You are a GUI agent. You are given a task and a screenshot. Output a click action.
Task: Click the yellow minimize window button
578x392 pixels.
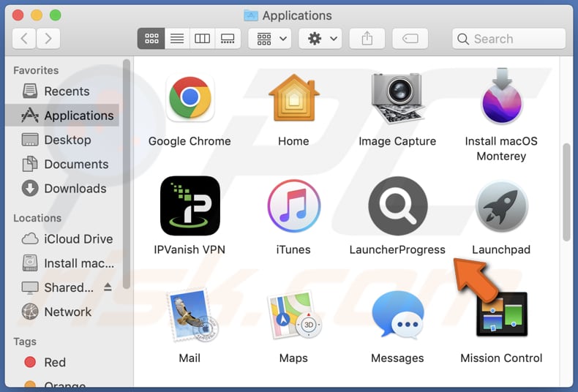(37, 15)
